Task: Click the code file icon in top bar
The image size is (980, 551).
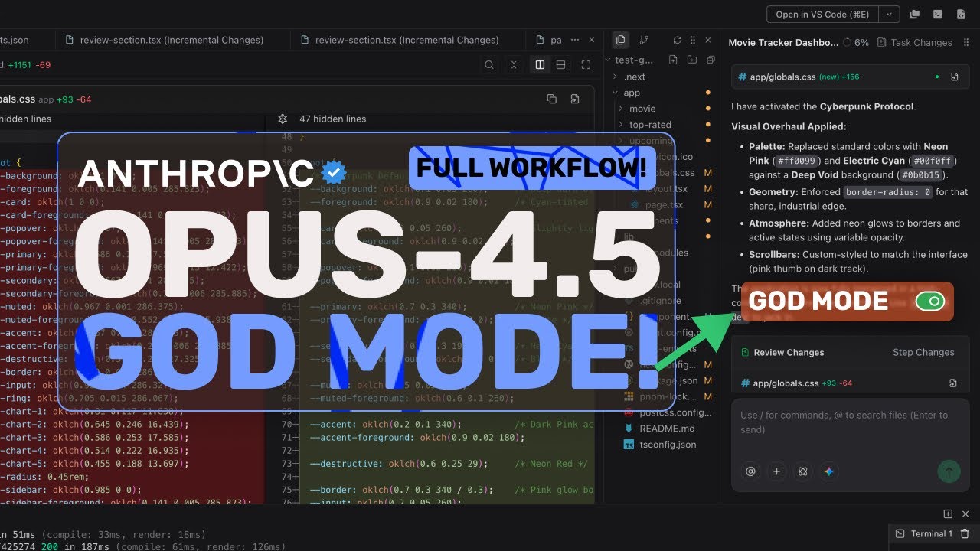Action: pyautogui.click(x=960, y=14)
